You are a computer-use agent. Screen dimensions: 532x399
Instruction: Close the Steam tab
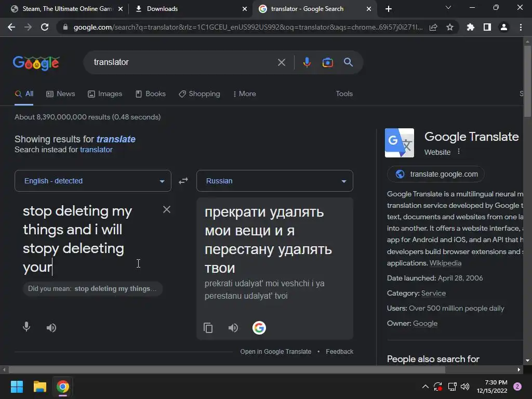tap(121, 9)
